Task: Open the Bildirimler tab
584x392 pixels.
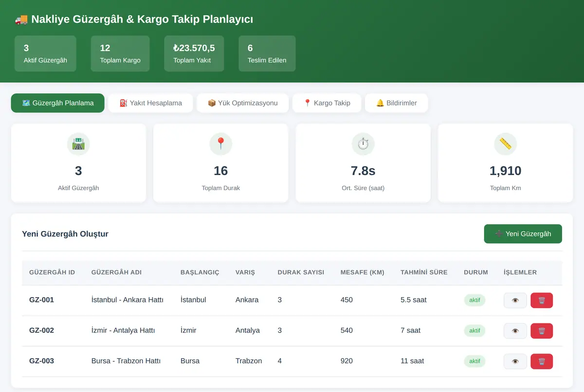Action: point(396,103)
